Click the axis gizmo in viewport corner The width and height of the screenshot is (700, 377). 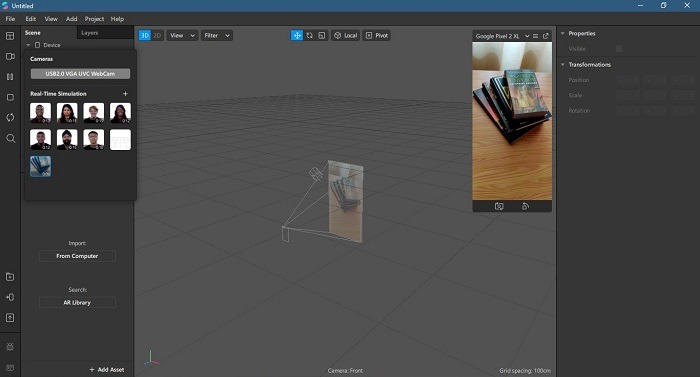[x=151, y=359]
